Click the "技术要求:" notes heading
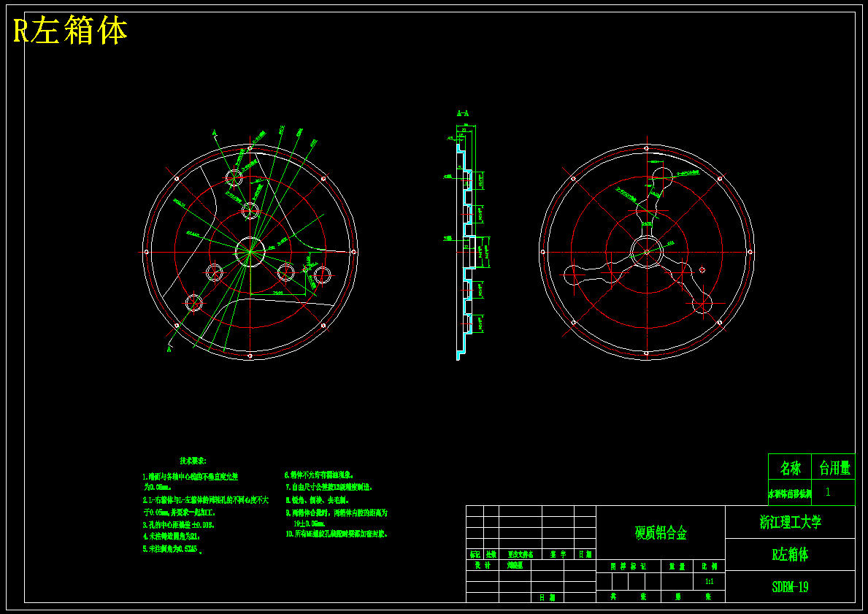 [193, 461]
